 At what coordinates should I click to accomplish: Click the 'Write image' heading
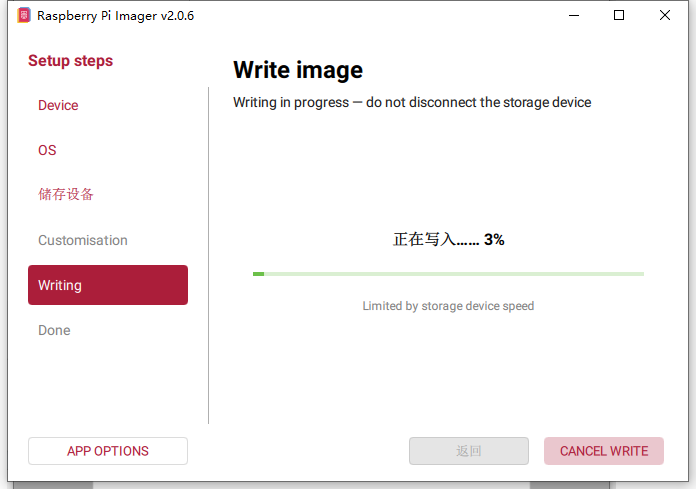pyautogui.click(x=298, y=70)
